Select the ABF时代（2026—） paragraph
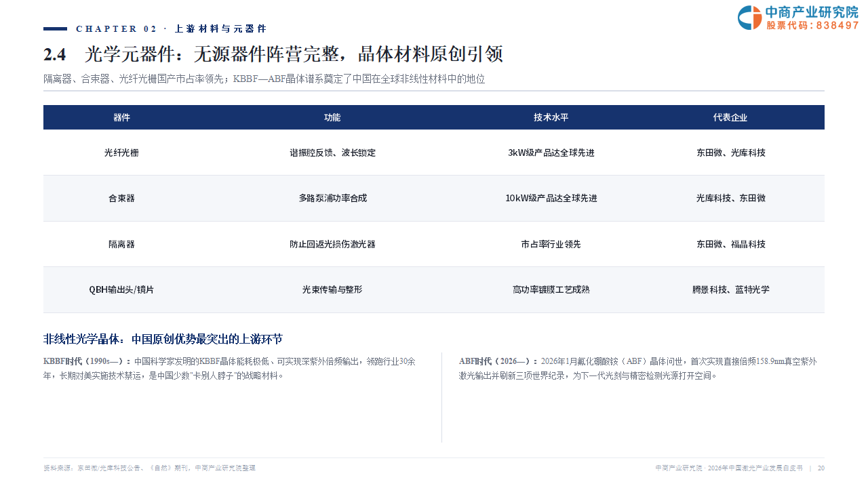Screen dimensions: 868x488 click(x=637, y=368)
